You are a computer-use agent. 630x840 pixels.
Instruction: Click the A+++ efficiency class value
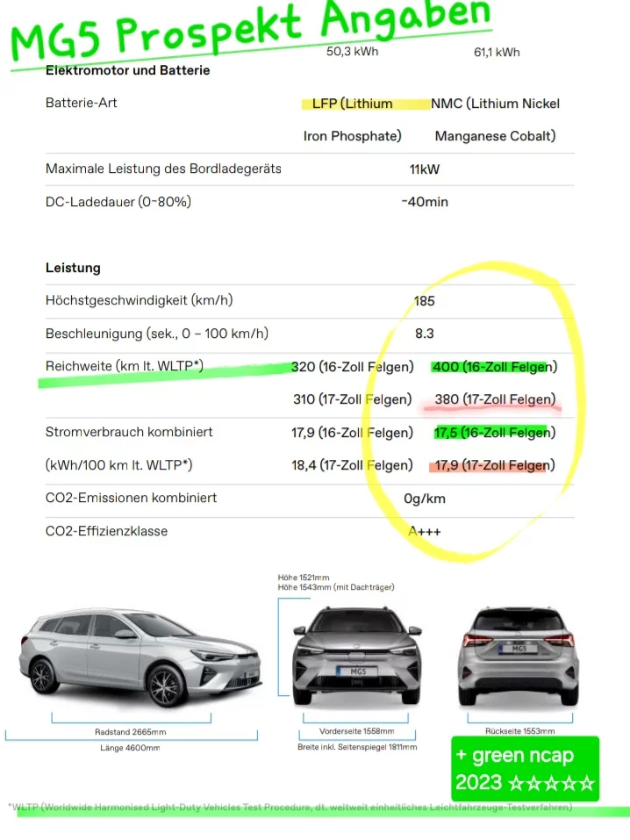(425, 531)
